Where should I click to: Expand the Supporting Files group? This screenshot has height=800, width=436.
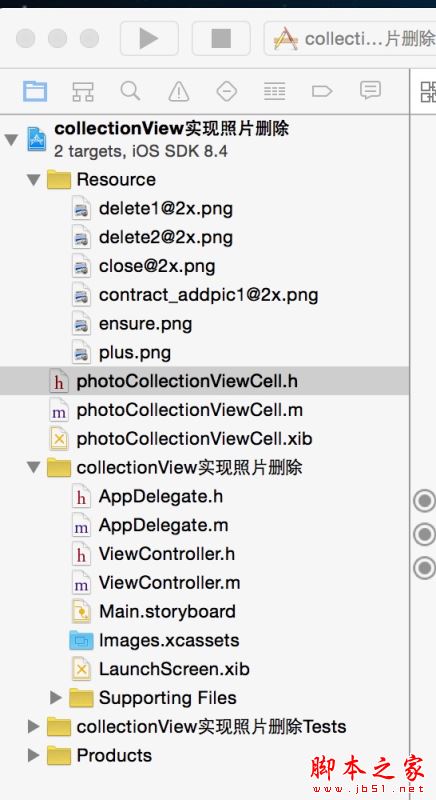pos(56,697)
